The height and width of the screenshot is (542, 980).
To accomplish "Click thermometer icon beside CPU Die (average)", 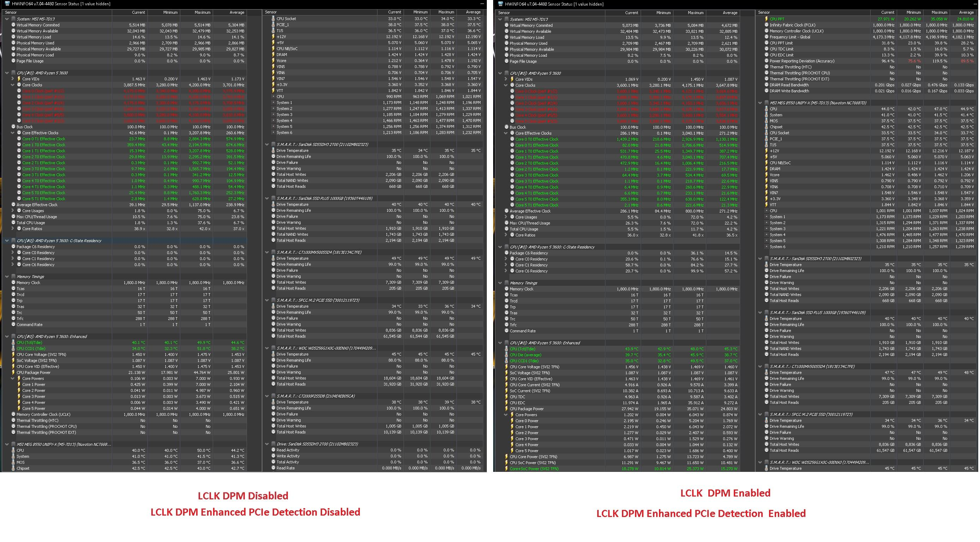I will pyautogui.click(x=506, y=355).
